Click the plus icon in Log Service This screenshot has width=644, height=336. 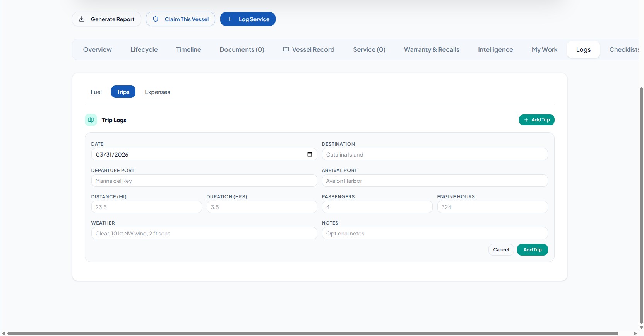click(x=230, y=19)
